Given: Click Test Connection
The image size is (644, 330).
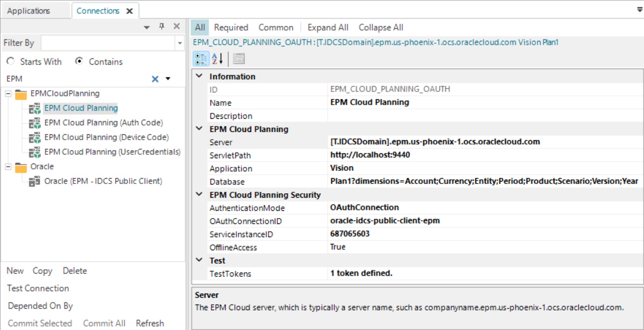Looking at the screenshot, I should click(38, 288).
